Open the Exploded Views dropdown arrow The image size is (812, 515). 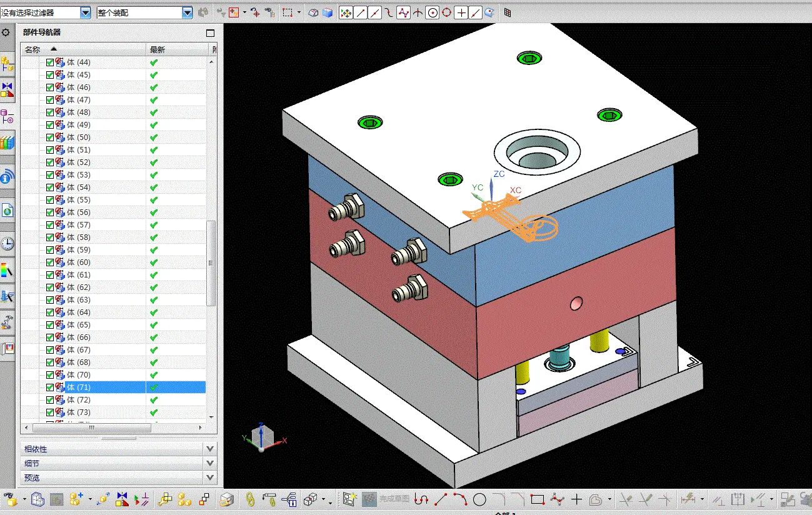(x=323, y=499)
